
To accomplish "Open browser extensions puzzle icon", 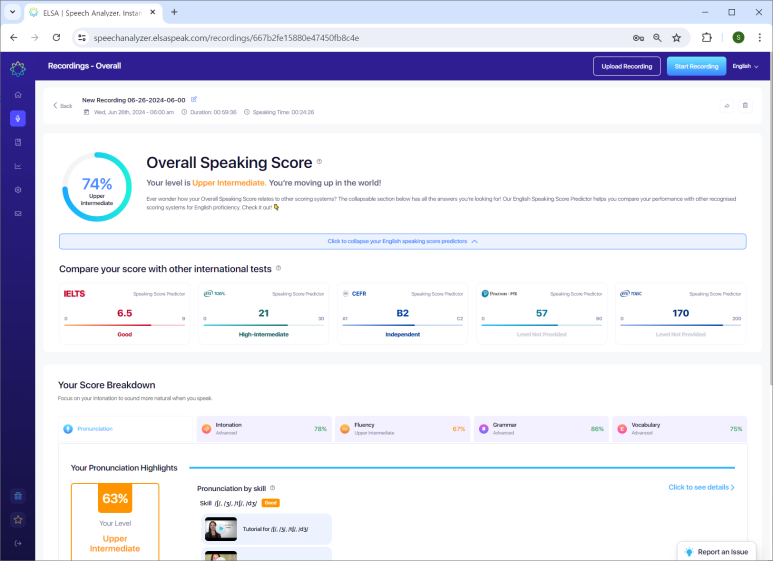I will pyautogui.click(x=706, y=37).
